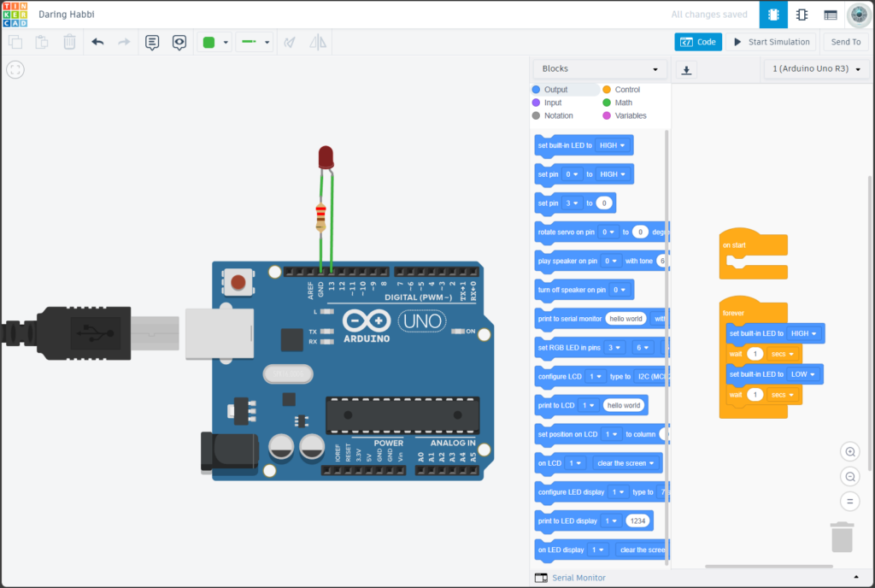Image resolution: width=875 pixels, height=588 pixels.
Task: Open the wire type line dropdown
Action: coord(254,42)
